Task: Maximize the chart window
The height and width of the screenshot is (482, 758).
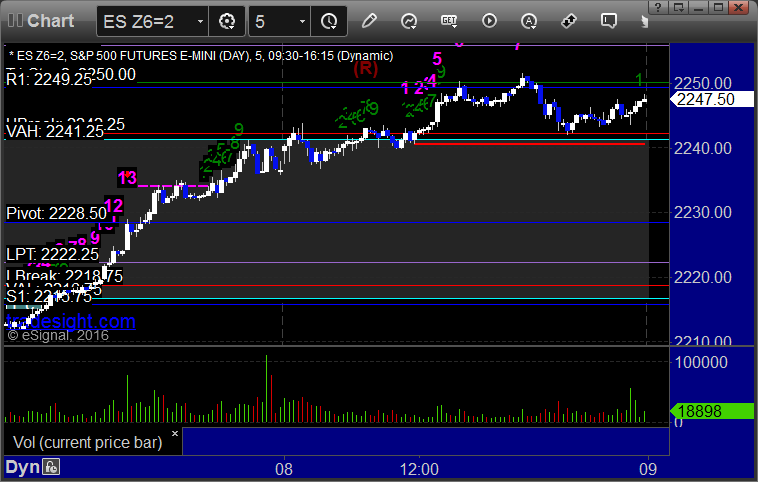Action: coord(719,7)
